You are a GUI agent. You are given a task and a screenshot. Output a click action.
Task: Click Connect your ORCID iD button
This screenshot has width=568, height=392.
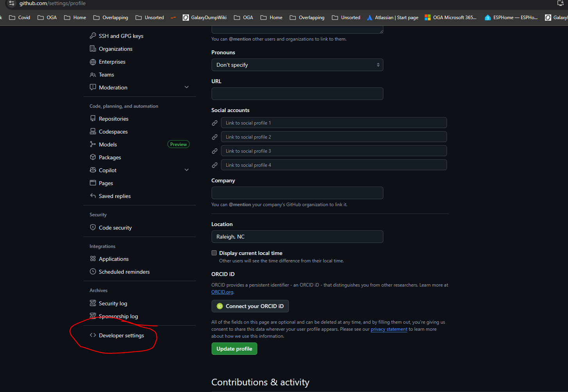[250, 306]
